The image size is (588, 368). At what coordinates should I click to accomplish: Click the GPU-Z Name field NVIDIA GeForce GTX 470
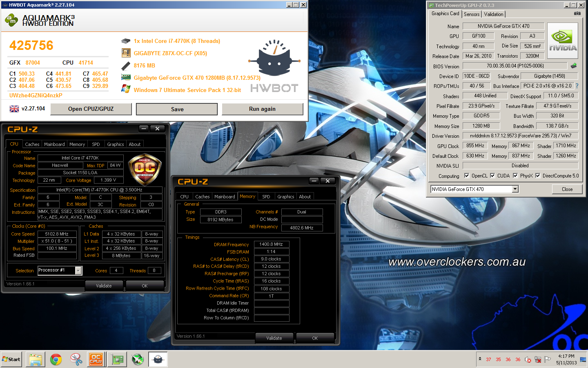[x=503, y=26]
